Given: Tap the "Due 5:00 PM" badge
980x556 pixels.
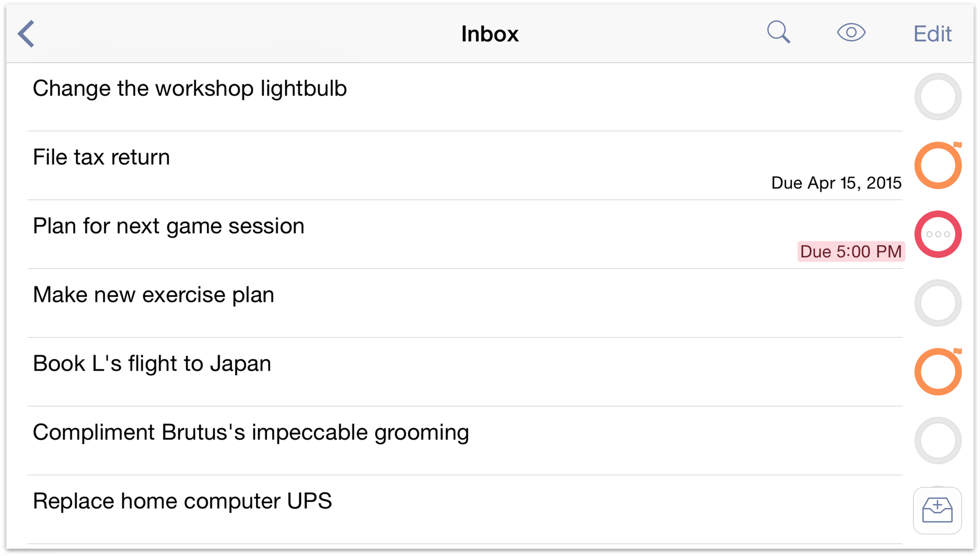Looking at the screenshot, I should click(851, 252).
